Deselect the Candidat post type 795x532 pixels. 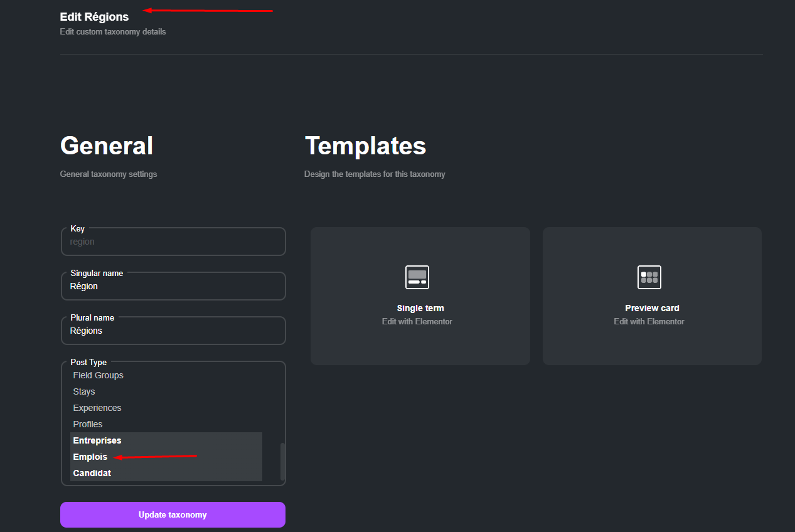pyautogui.click(x=92, y=472)
